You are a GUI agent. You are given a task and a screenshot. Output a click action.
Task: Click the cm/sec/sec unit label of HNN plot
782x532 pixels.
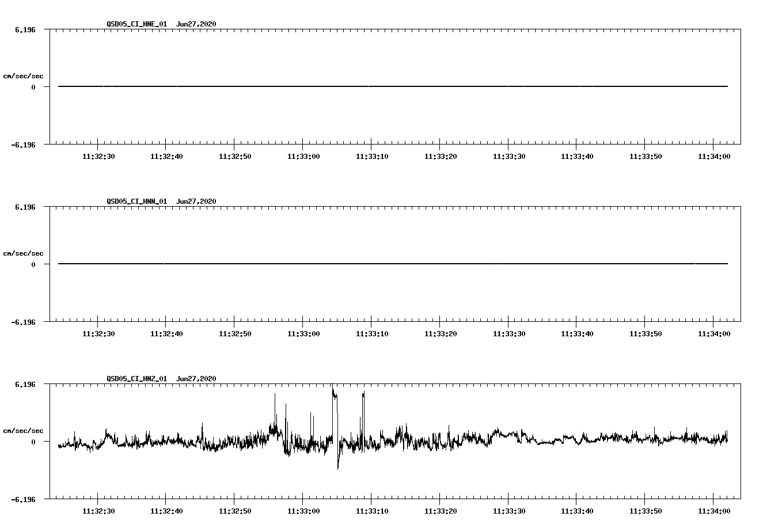coord(23,253)
